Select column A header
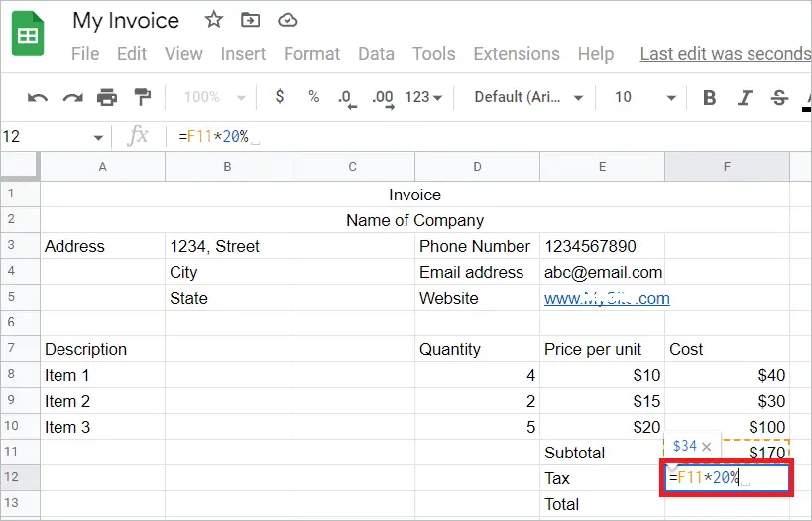 tap(102, 167)
